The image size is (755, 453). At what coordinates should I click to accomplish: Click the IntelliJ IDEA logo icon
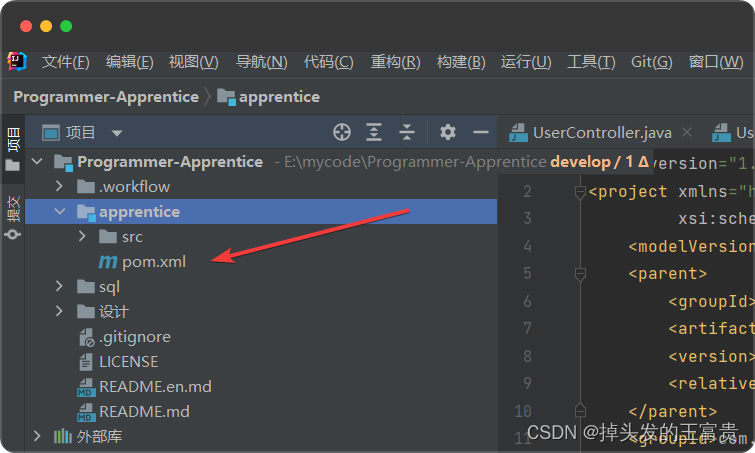(x=16, y=62)
